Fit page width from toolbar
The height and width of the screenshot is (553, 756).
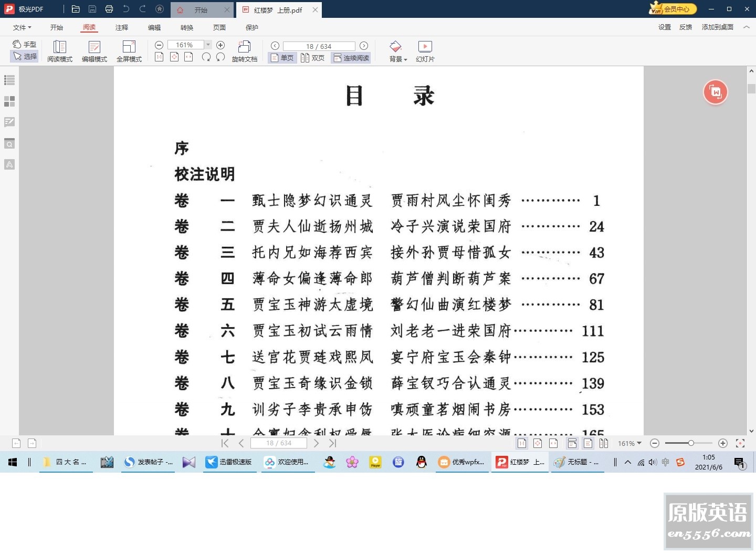(x=189, y=57)
